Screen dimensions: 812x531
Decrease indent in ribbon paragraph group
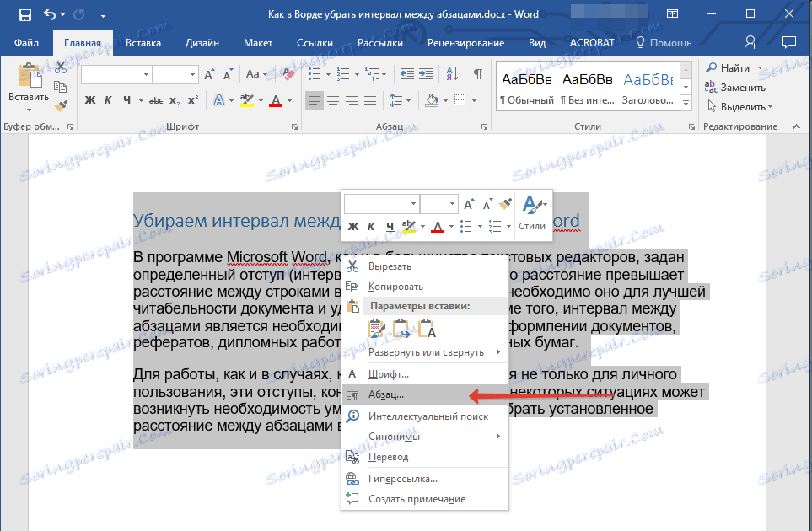(407, 74)
